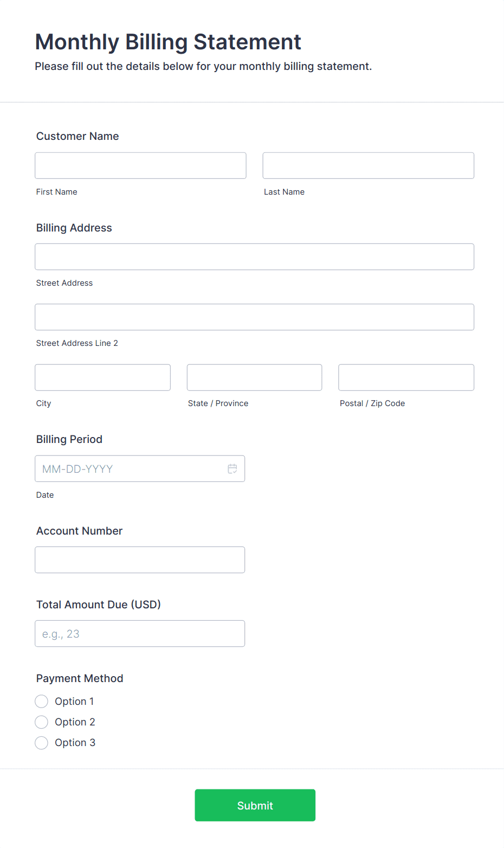Select the Option 1 payment method
This screenshot has height=848, width=504.
(x=42, y=702)
